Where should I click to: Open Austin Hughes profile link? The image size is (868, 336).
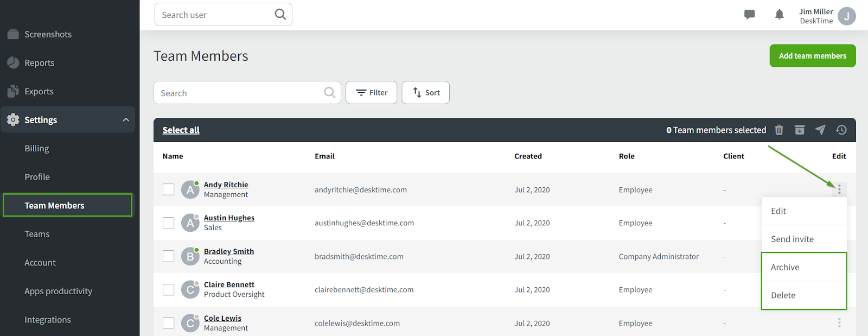229,218
